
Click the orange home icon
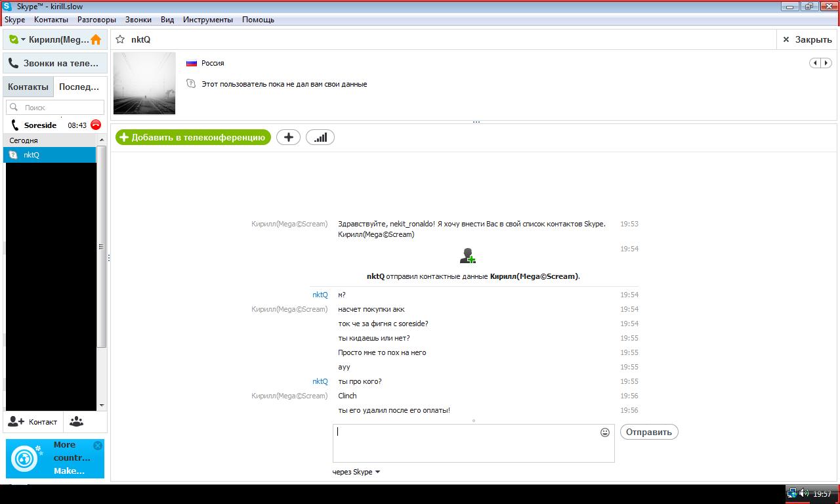(x=96, y=39)
